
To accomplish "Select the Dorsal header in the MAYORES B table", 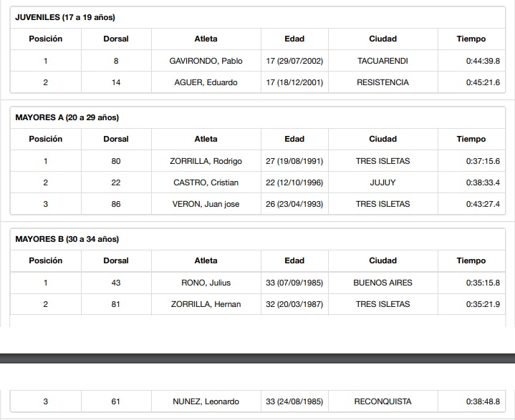I will 116,260.
